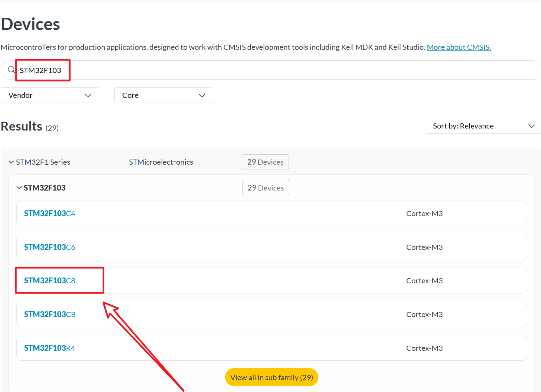Click the STM32F103 sub family 29 Devices badge
541x392 pixels.
pos(265,188)
